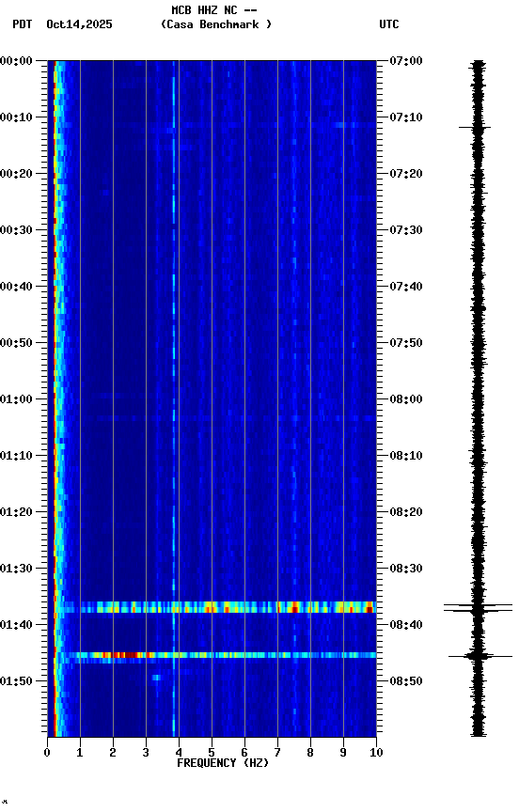Image resolution: width=519 pixels, height=812 pixels.
Task: Click the seismogram spike near 08:45
Action: click(480, 656)
